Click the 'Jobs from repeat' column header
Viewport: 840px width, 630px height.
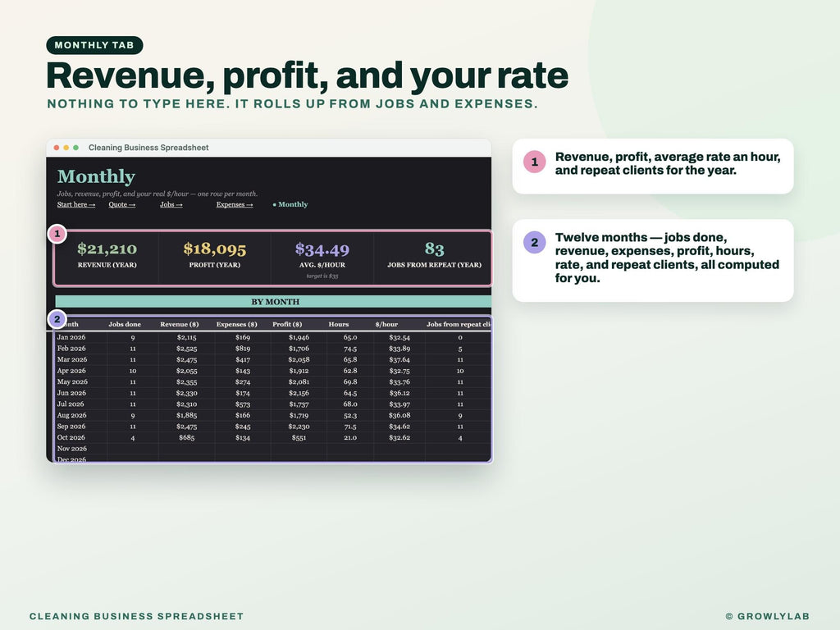tap(459, 324)
